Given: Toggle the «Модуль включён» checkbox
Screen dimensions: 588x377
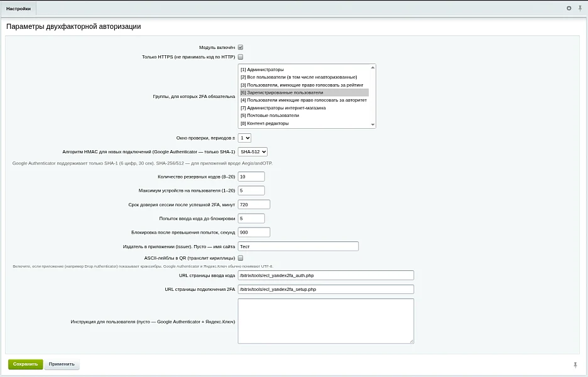Looking at the screenshot, I should (241, 47).
